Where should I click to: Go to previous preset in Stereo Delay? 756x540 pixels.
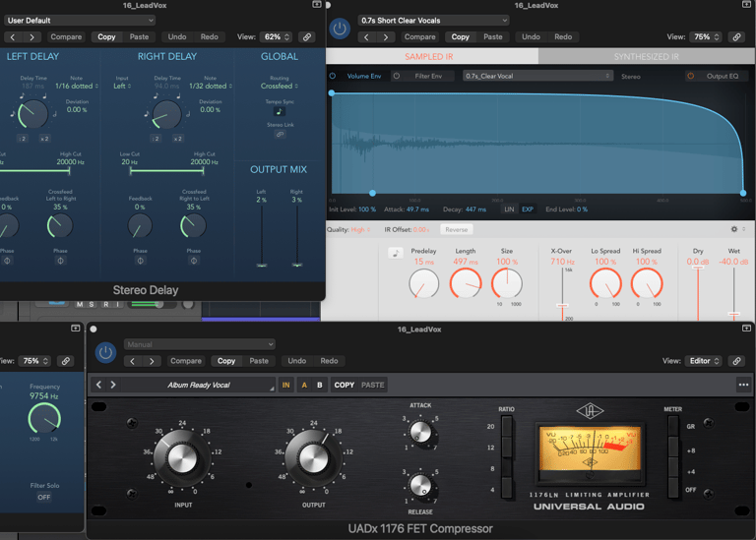13,37
